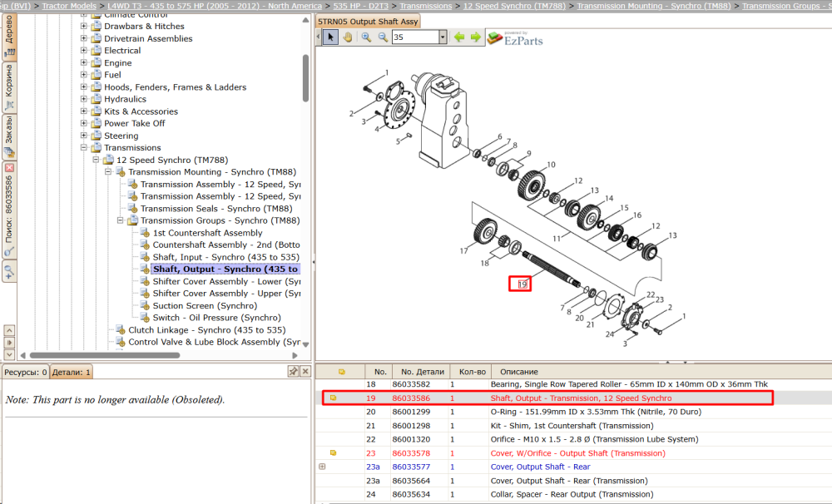This screenshot has height=504, width=832.
Task: Select Collar, Spacer - Rear Output row
Action: 573,495
